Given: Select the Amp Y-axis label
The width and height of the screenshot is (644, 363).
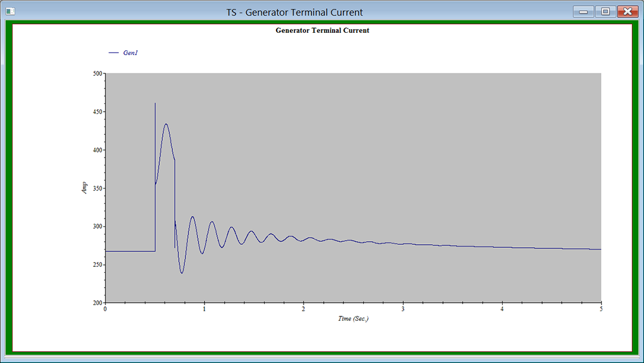Looking at the screenshot, I should [x=84, y=188].
